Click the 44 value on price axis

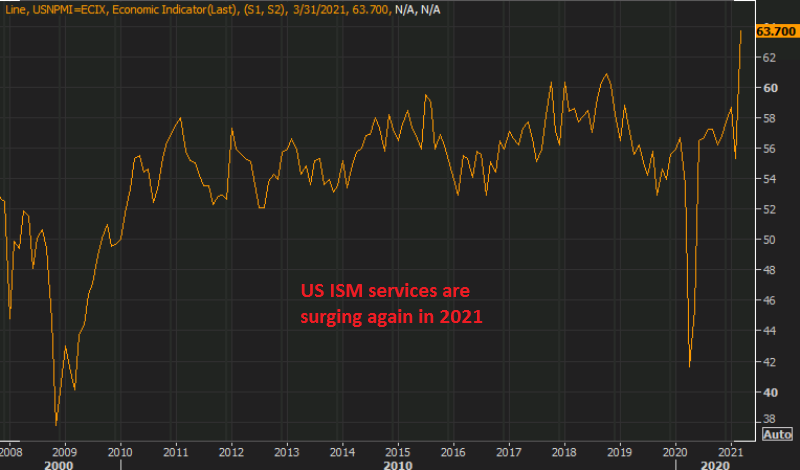click(769, 331)
